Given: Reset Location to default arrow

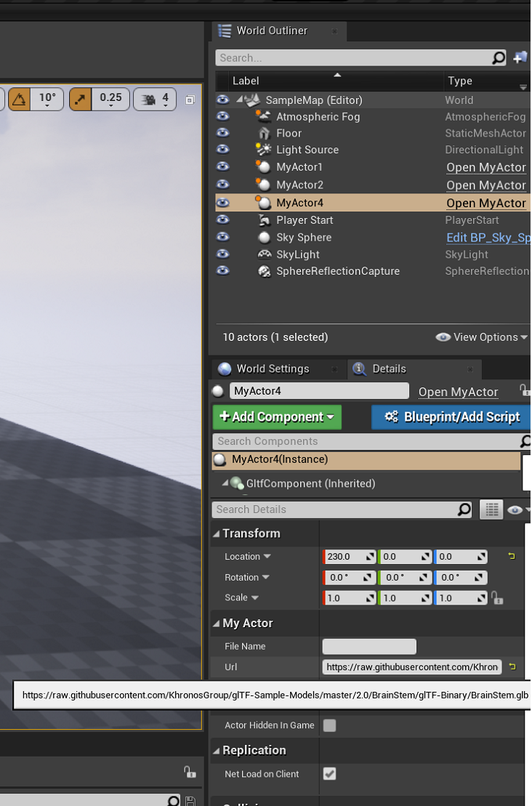Looking at the screenshot, I should [511, 556].
